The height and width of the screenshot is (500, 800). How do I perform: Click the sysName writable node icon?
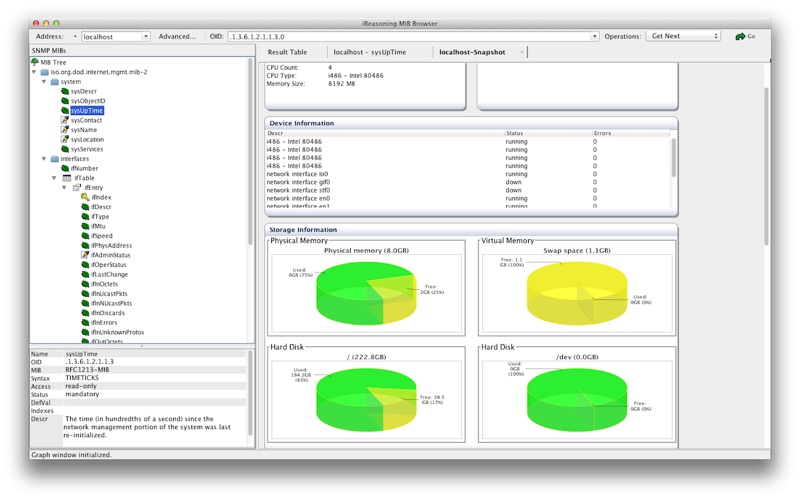point(65,130)
